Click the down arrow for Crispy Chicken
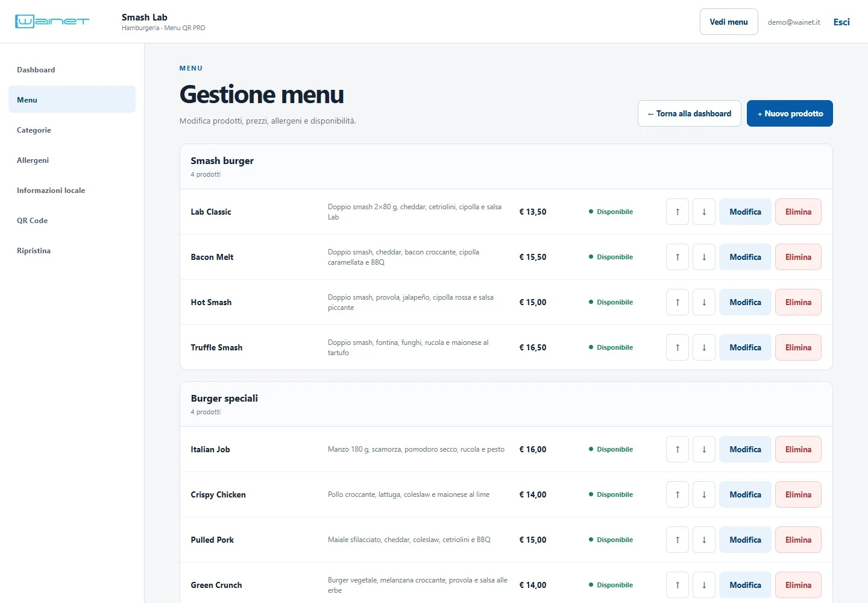The width and height of the screenshot is (868, 603). click(704, 494)
